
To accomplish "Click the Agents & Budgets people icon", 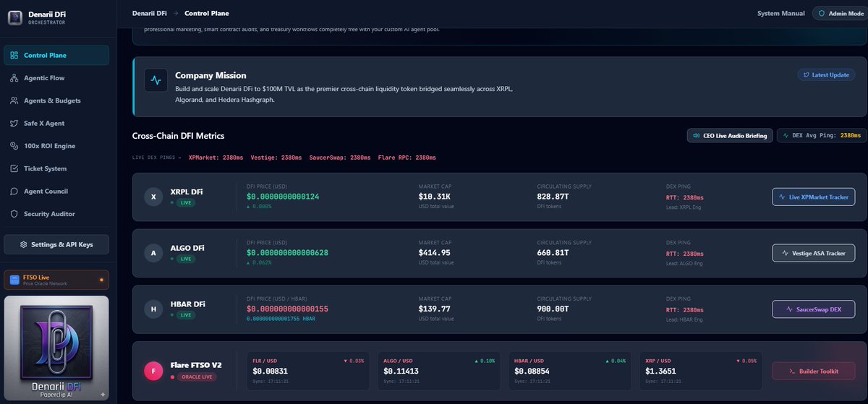I will point(15,100).
